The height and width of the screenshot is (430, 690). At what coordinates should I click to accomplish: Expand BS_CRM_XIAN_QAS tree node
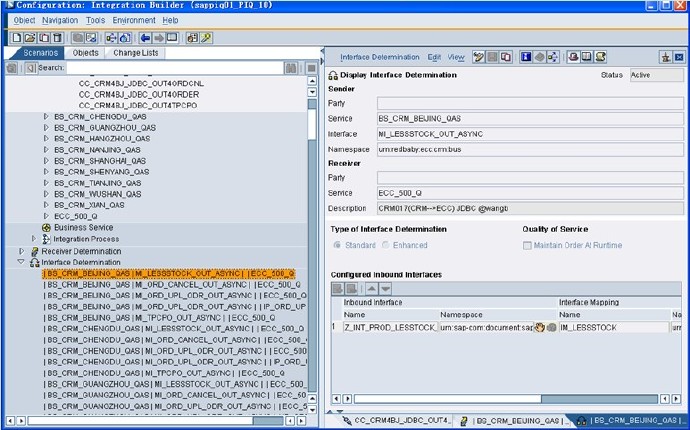click(46, 205)
